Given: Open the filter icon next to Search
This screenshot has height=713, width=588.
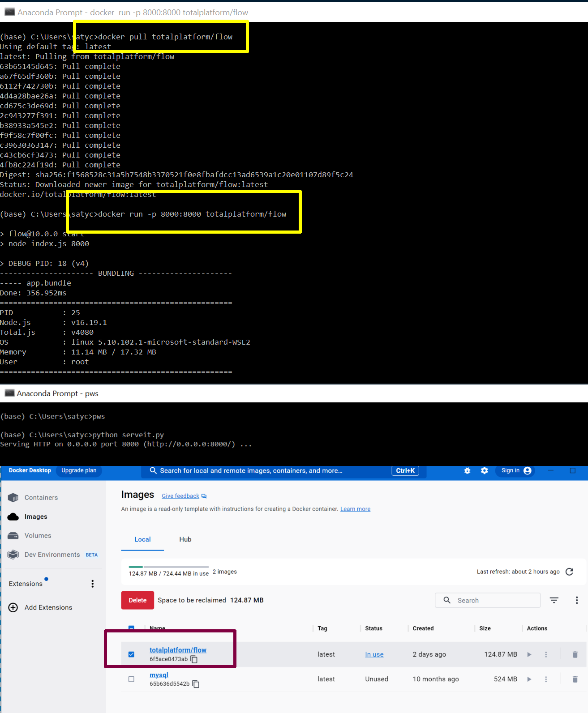Looking at the screenshot, I should coord(554,600).
